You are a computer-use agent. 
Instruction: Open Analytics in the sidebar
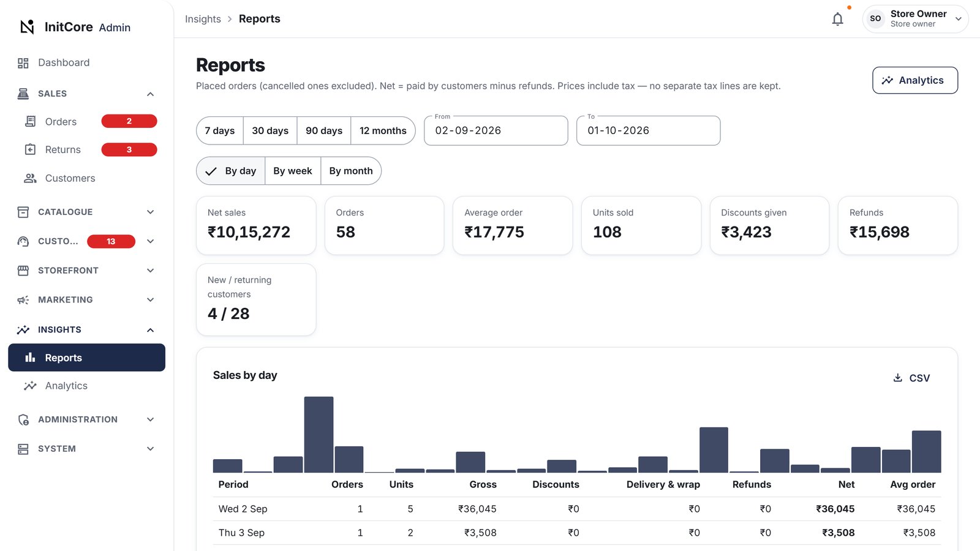pos(86,386)
